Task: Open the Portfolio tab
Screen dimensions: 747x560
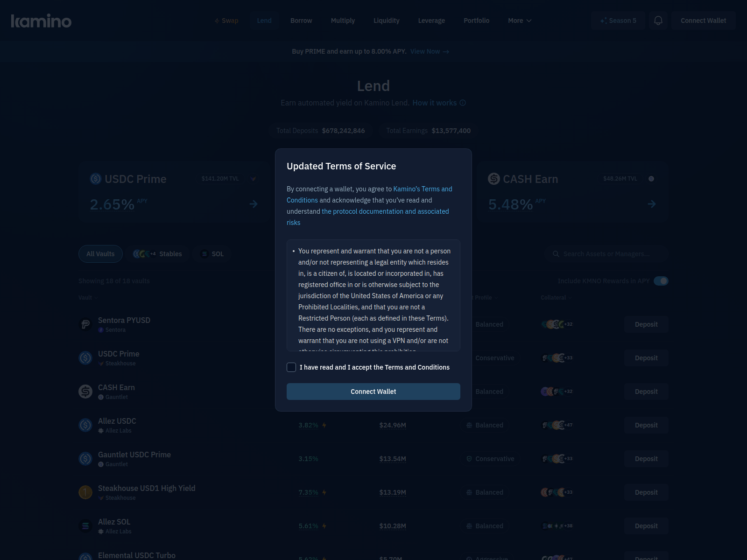Action: click(x=477, y=21)
